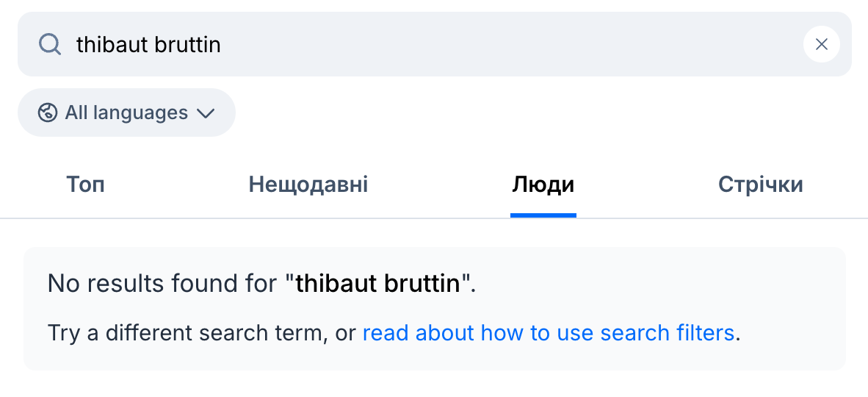Click the blue underline beneath the Люди tab
Image resolution: width=868 pixels, height=397 pixels.
(543, 215)
